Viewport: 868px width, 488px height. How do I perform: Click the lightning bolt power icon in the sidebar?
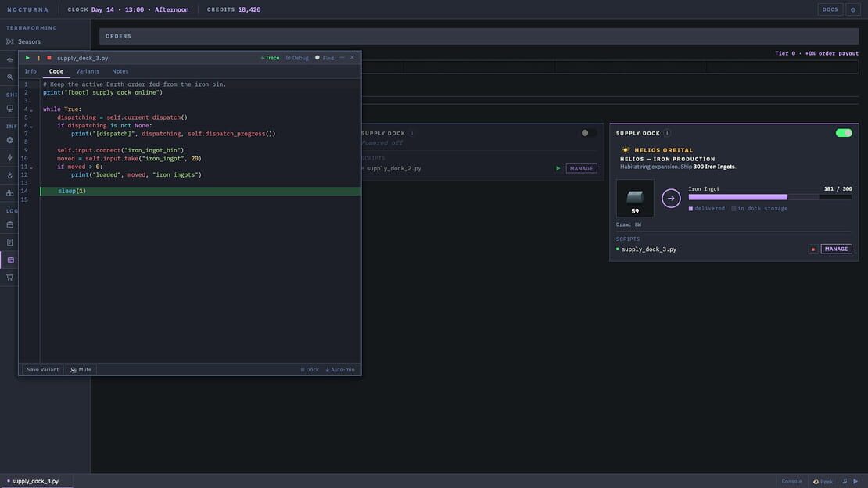coord(10,158)
